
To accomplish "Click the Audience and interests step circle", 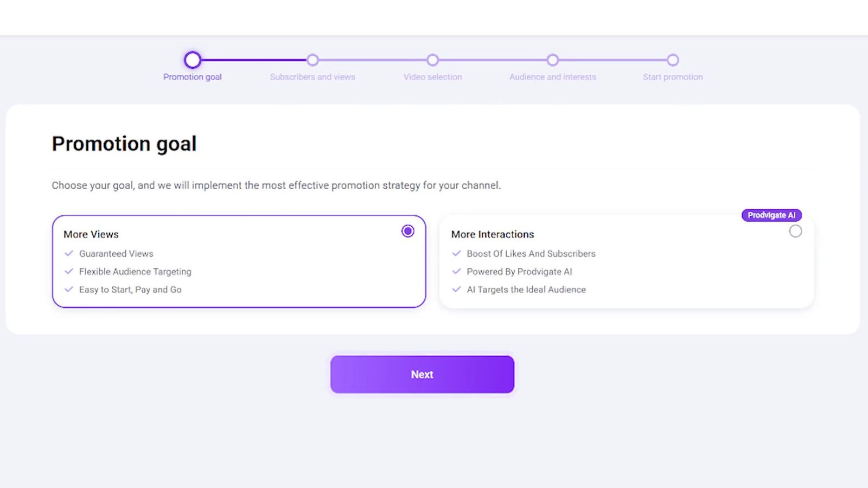I will (552, 60).
